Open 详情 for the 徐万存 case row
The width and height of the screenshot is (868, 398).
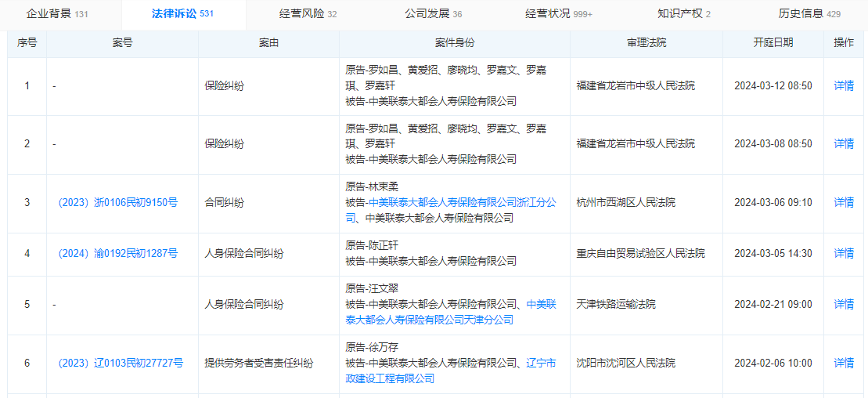pos(844,363)
